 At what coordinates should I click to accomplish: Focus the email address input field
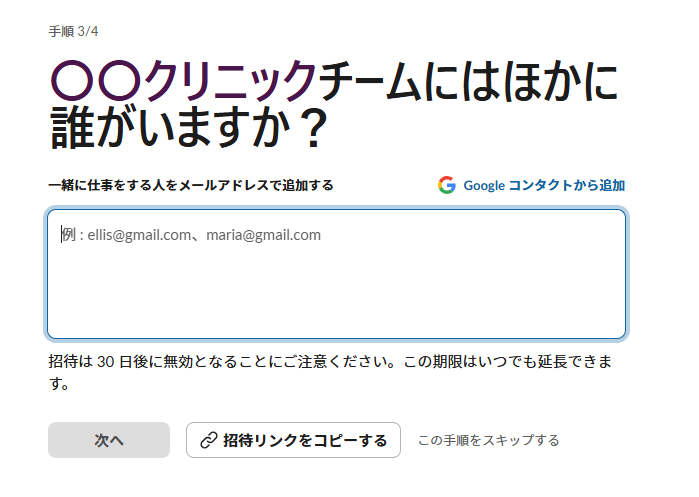pyautogui.click(x=336, y=274)
